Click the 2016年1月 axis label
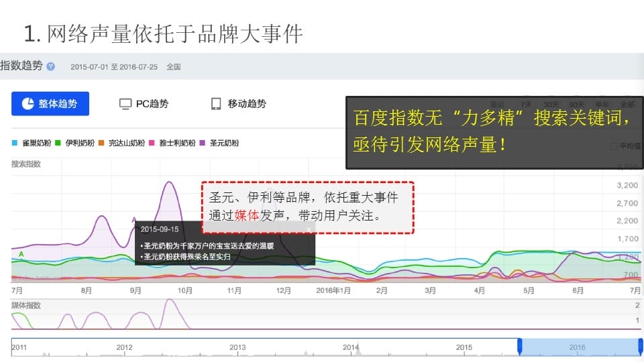Image resolution: width=644 pixels, height=362 pixels. tap(333, 290)
